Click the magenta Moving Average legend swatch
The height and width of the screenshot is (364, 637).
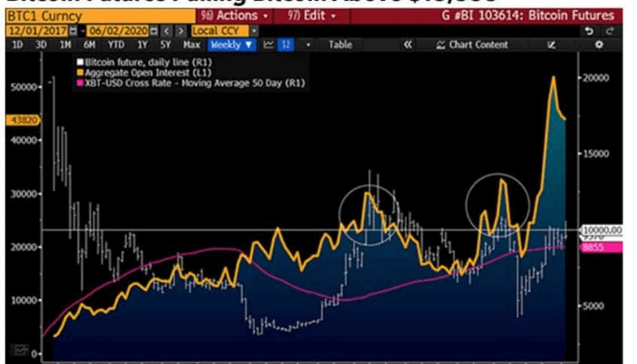click(x=80, y=84)
